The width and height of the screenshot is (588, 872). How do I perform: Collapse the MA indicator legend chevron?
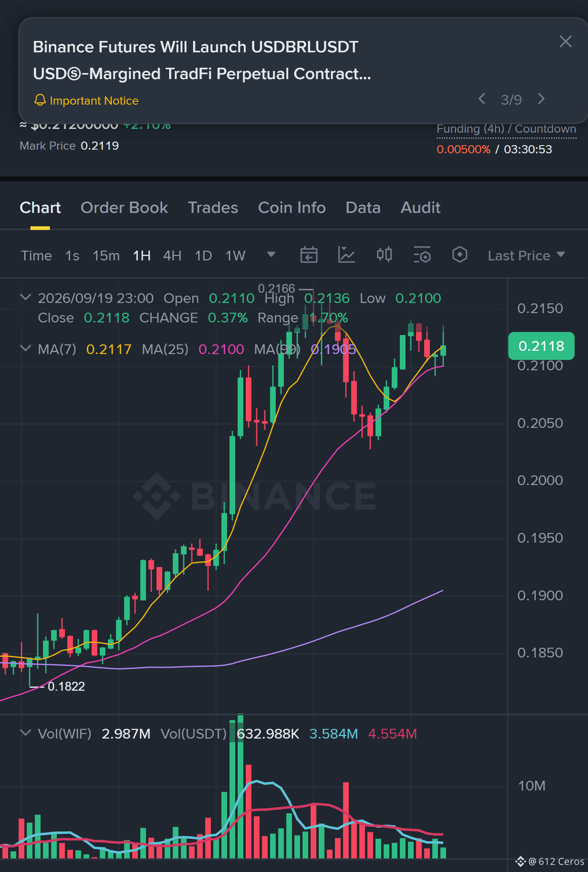click(26, 348)
